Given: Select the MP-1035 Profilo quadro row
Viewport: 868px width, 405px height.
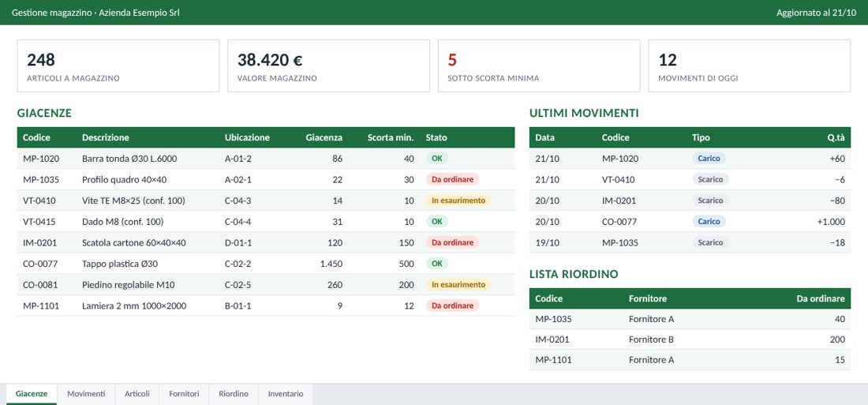Looking at the screenshot, I should click(266, 179).
